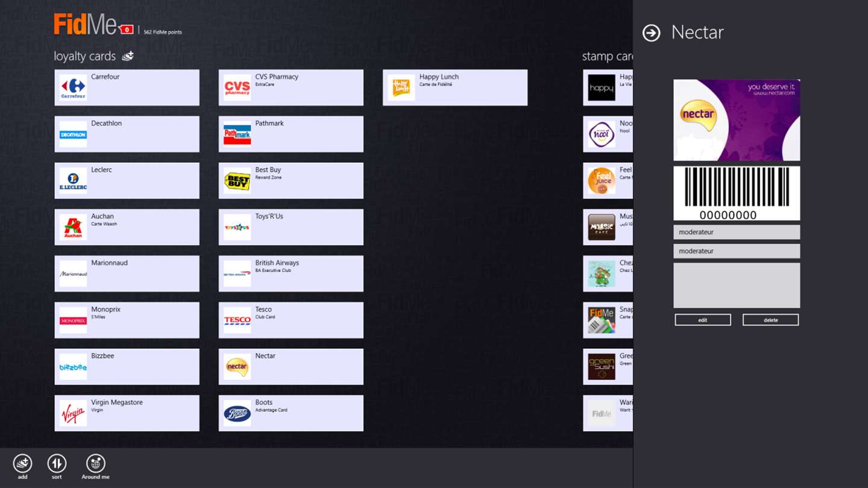Open the Around me globe icon
Screen dimensions: 868x488
(x=95, y=463)
